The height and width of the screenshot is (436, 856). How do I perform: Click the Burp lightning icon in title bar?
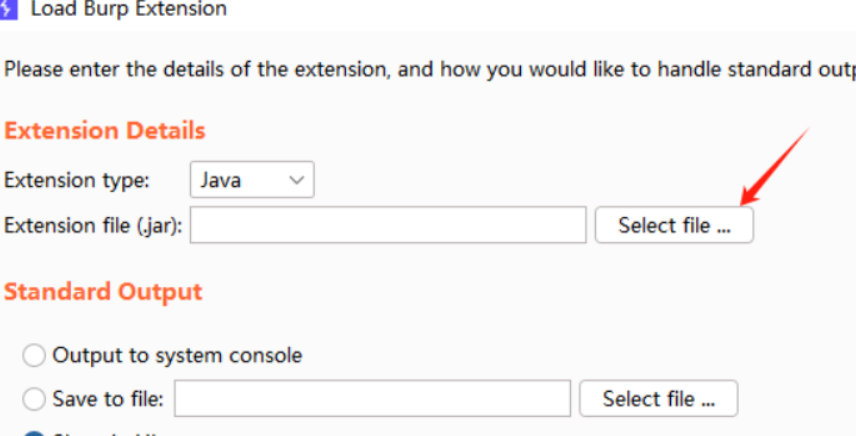(9, 9)
